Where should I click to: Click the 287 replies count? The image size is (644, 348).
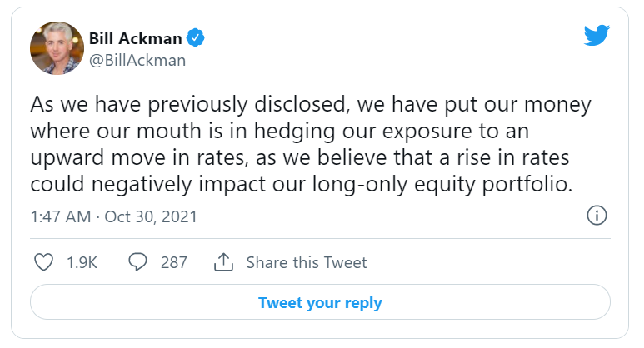pyautogui.click(x=174, y=262)
